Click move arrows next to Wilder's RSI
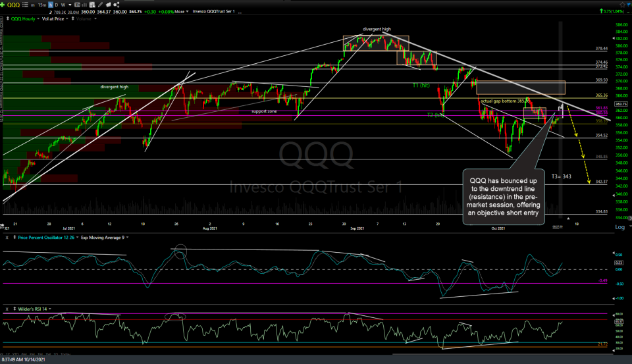 coord(14,309)
